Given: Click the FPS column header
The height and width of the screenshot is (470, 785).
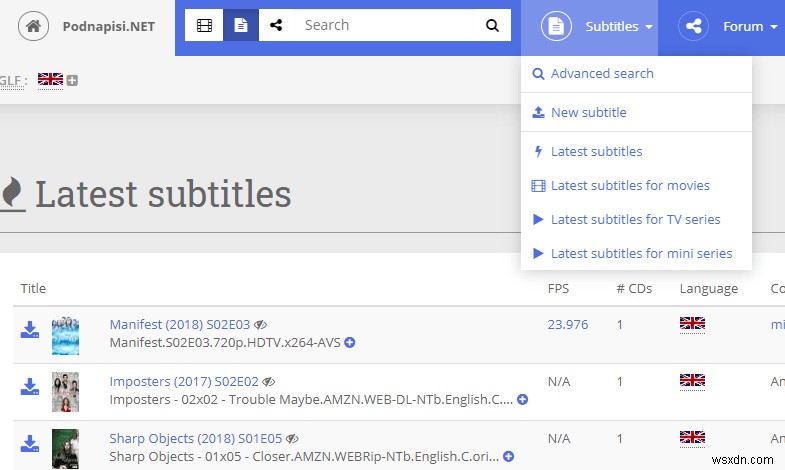Looking at the screenshot, I should pos(558,289).
